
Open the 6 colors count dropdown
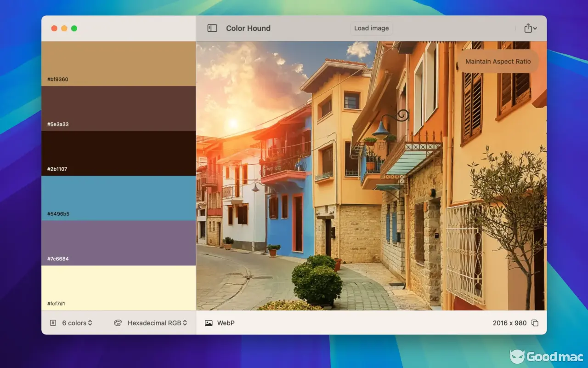click(x=77, y=323)
